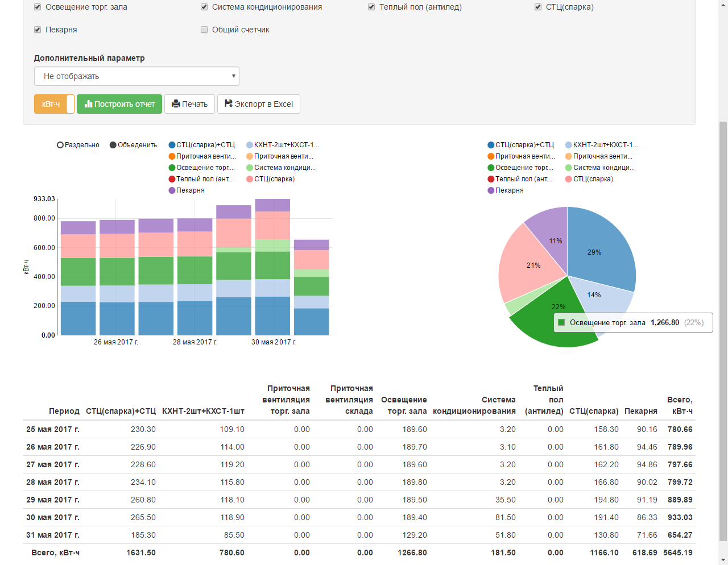The image size is (728, 565).
Task: Enable the Общий счетчик checkbox
Action: [204, 30]
